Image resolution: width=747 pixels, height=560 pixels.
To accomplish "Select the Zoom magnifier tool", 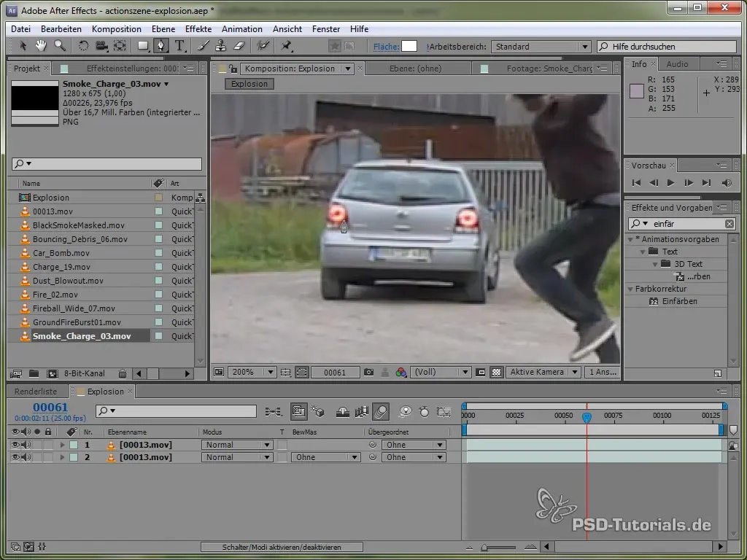I will click(60, 46).
